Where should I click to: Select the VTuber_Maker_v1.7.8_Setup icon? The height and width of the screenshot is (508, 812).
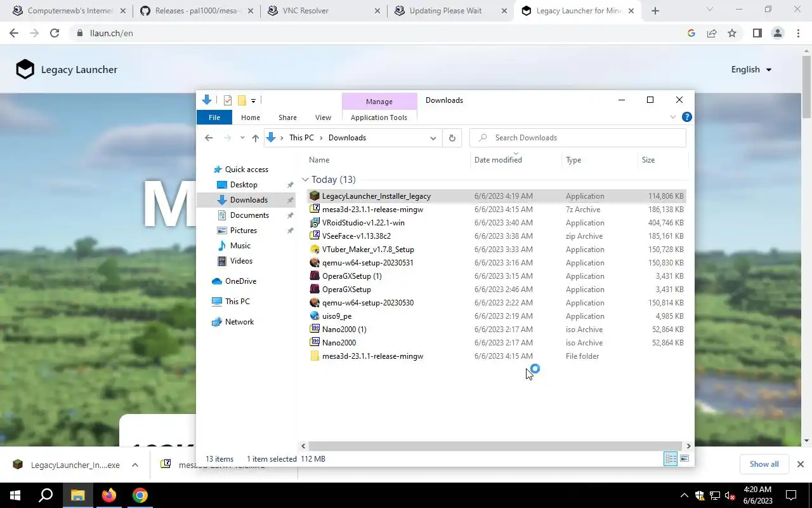click(314, 250)
